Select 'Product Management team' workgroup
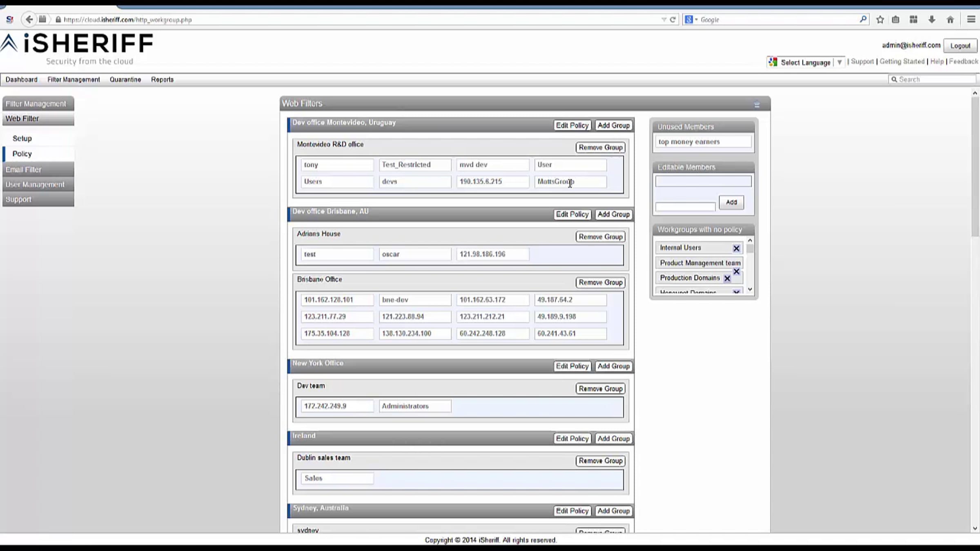 [x=699, y=263]
